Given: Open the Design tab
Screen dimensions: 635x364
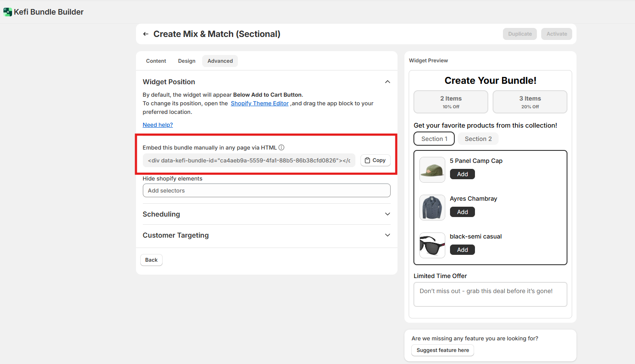Looking at the screenshot, I should (187, 61).
